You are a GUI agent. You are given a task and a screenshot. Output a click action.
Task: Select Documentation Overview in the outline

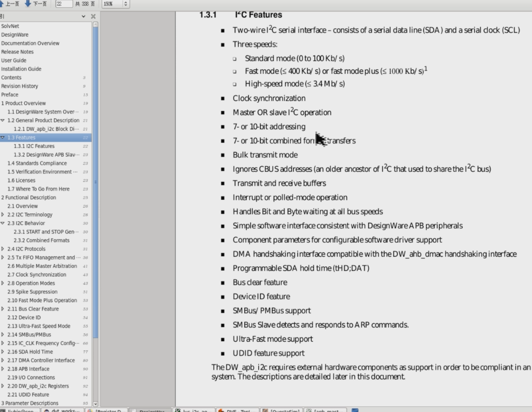pyautogui.click(x=30, y=43)
